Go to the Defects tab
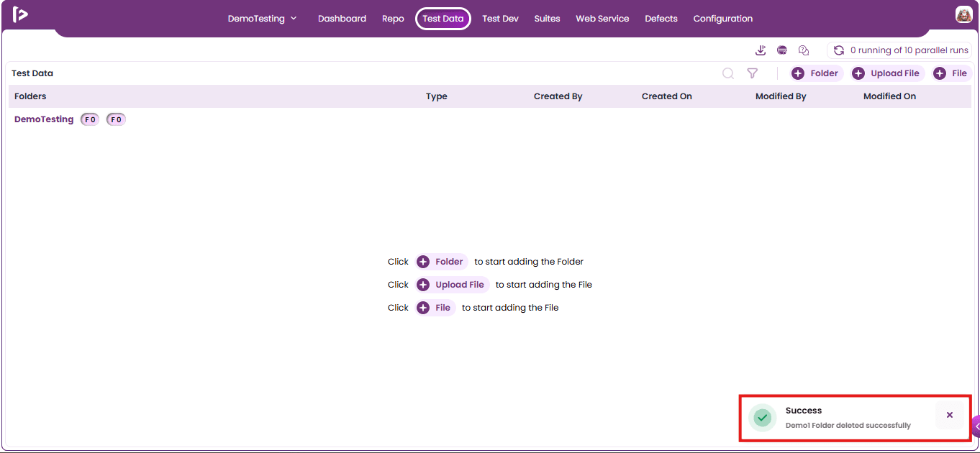 [x=661, y=19]
